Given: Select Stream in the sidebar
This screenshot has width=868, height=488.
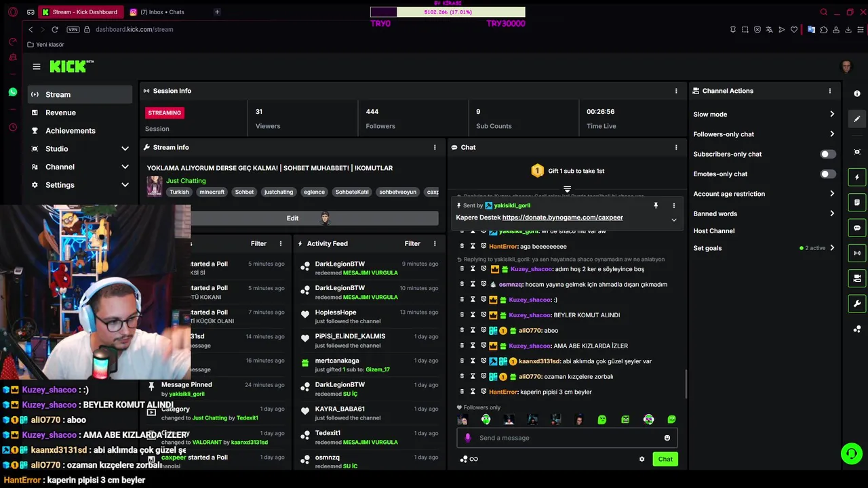Looking at the screenshot, I should [80, 94].
